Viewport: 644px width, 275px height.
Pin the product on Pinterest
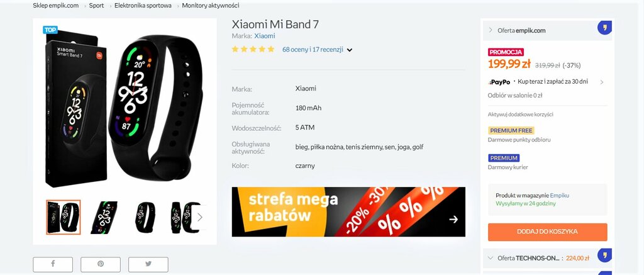click(100, 264)
